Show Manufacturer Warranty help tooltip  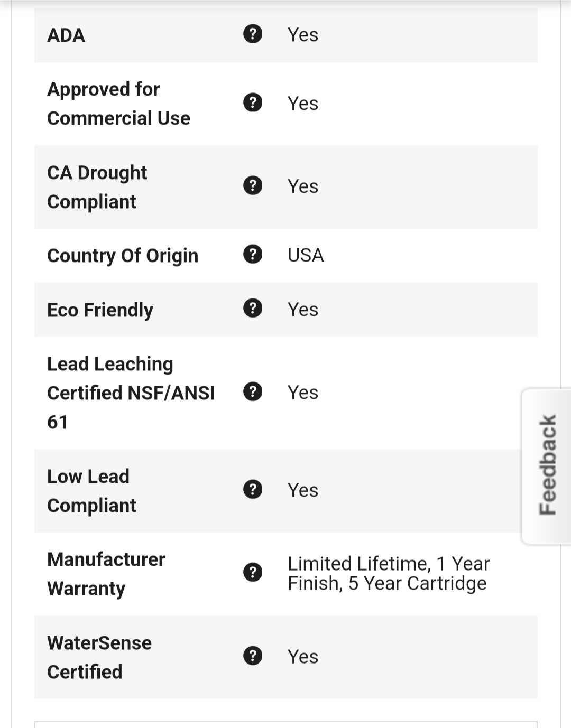pos(253,572)
